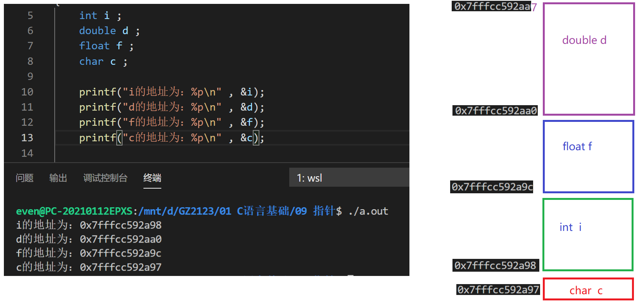Click the printf line printing &i
Image resolution: width=644 pixels, height=307 pixels.
coord(172,92)
